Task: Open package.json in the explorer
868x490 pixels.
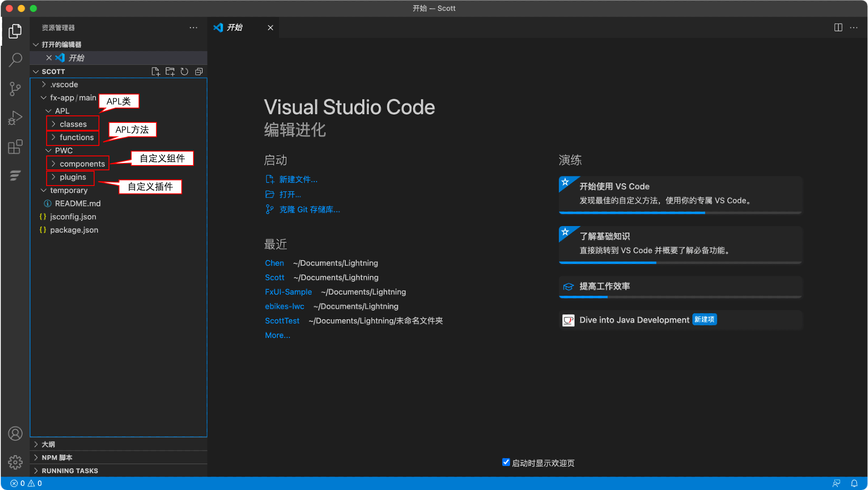Action: [74, 230]
